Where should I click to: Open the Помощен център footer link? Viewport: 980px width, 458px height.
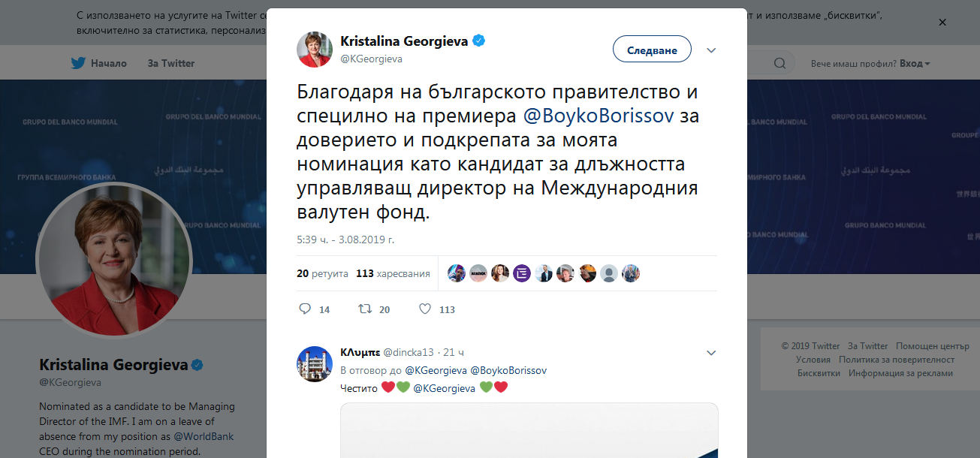(x=933, y=346)
